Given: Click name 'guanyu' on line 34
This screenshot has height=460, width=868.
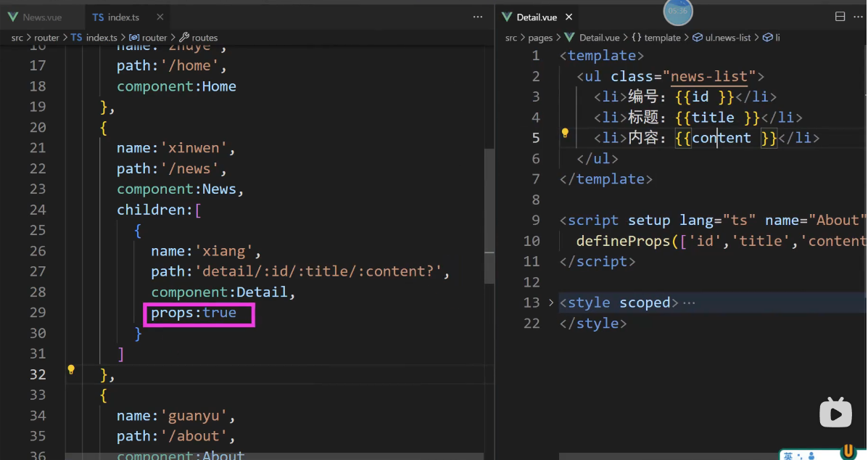Looking at the screenshot, I should (x=193, y=416).
